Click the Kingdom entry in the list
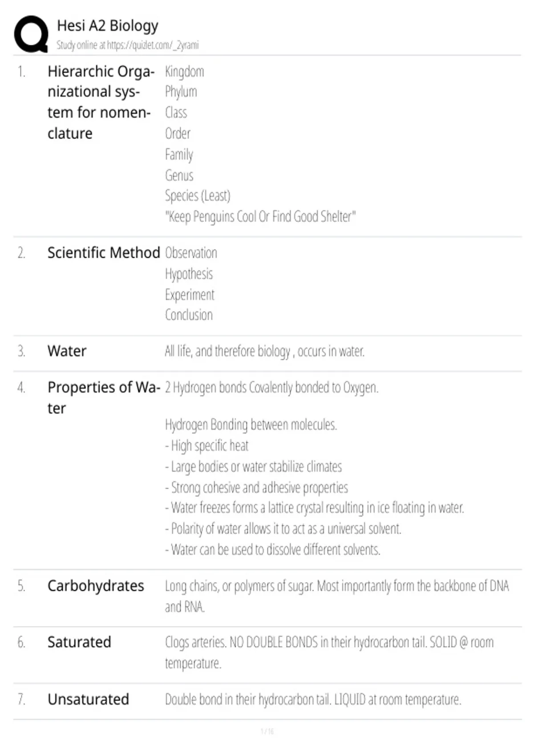The image size is (534, 756). 184,72
